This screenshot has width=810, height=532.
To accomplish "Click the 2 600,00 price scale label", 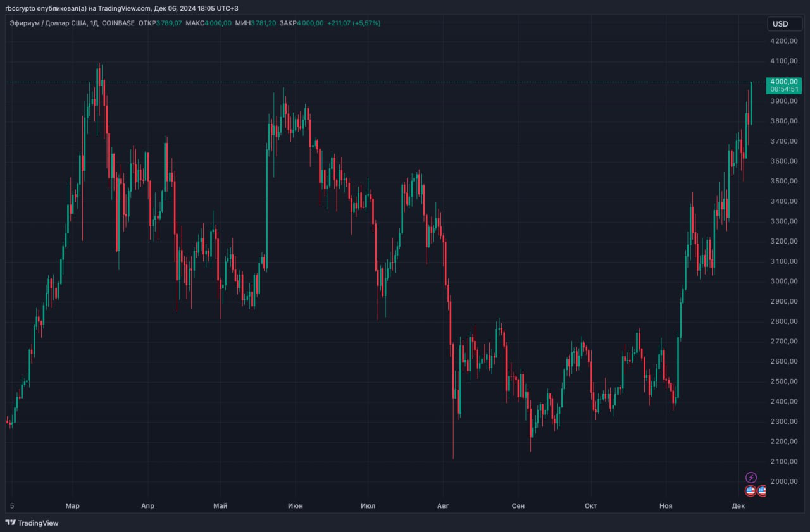I will tap(783, 362).
